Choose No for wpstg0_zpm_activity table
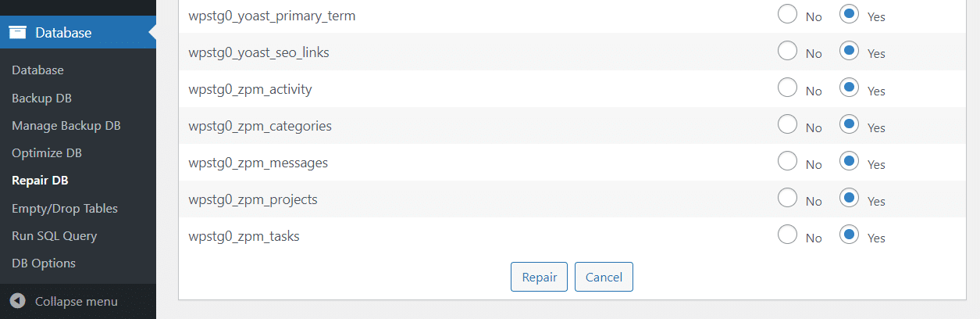 [x=788, y=88]
